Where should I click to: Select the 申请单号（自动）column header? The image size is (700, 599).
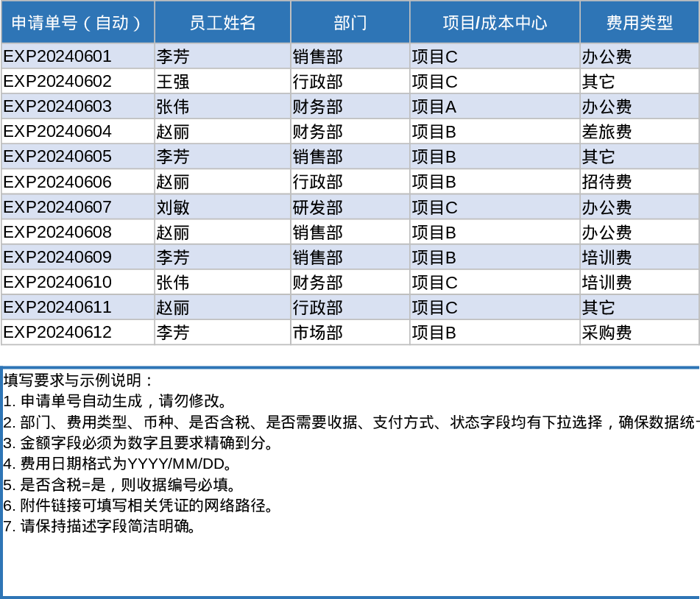point(77,22)
